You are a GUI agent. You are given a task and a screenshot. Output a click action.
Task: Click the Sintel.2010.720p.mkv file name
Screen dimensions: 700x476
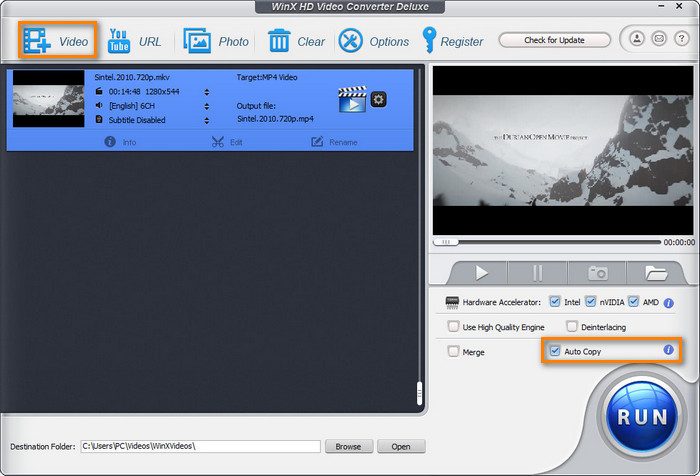[x=132, y=77]
